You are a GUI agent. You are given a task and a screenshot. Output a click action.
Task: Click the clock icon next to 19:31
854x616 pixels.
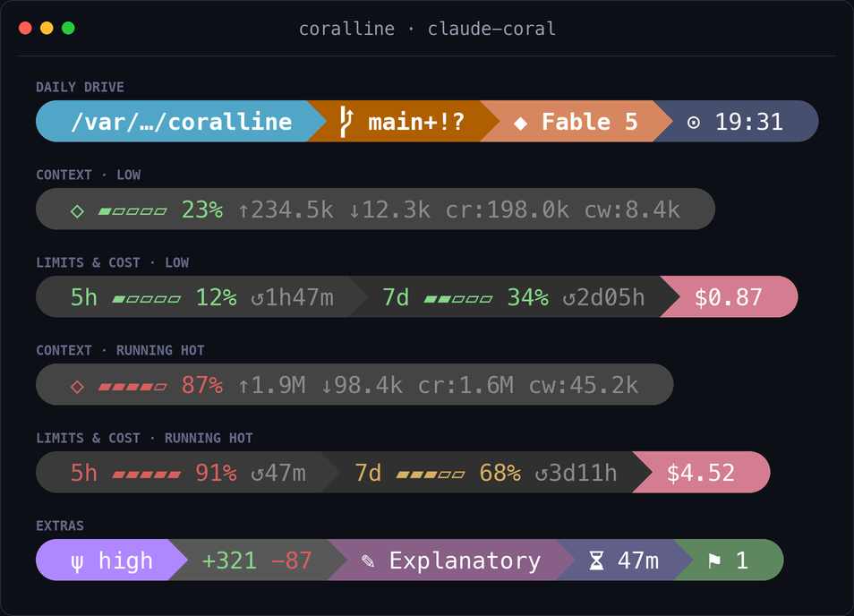click(694, 123)
